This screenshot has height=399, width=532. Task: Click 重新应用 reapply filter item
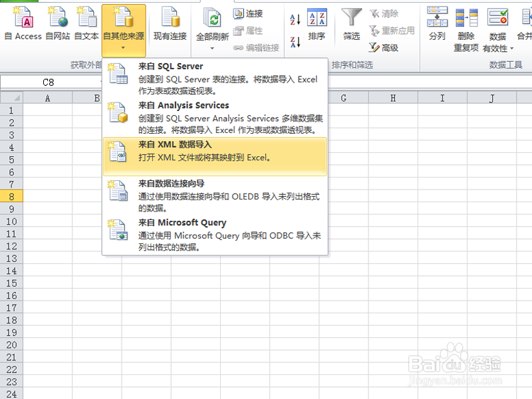click(x=392, y=31)
